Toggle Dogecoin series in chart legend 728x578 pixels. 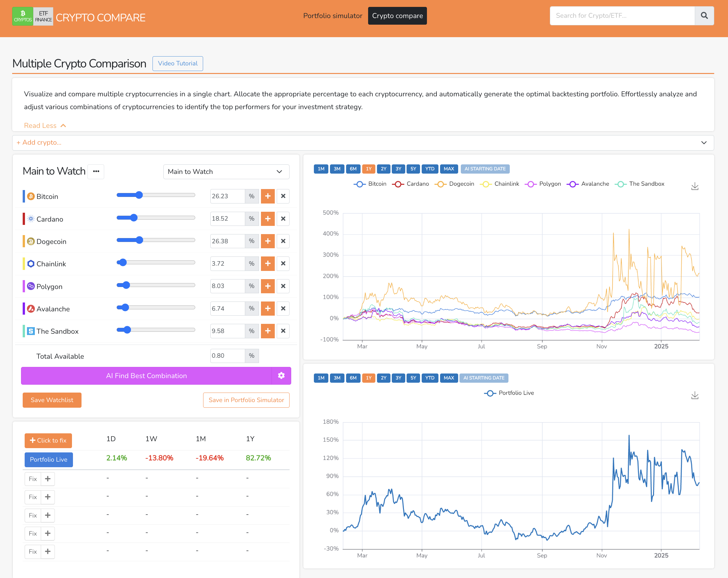tap(455, 184)
